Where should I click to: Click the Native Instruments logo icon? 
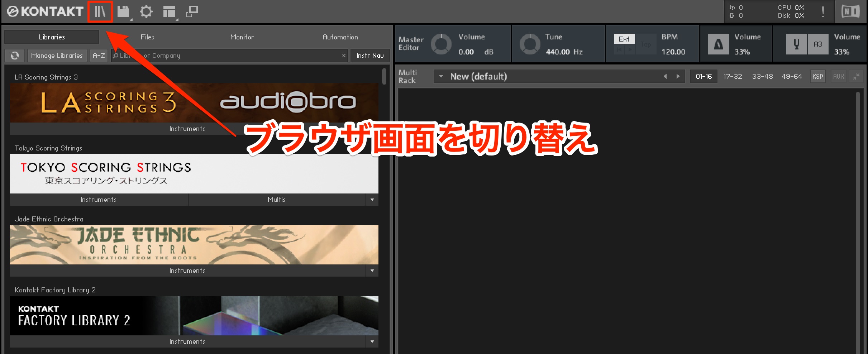[851, 11]
